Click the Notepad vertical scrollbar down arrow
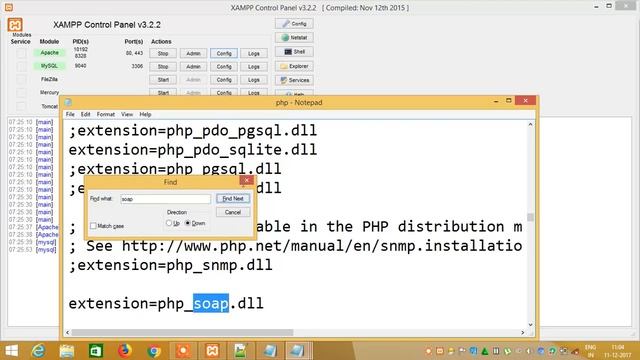This screenshot has width=640, height=360. coord(530,325)
